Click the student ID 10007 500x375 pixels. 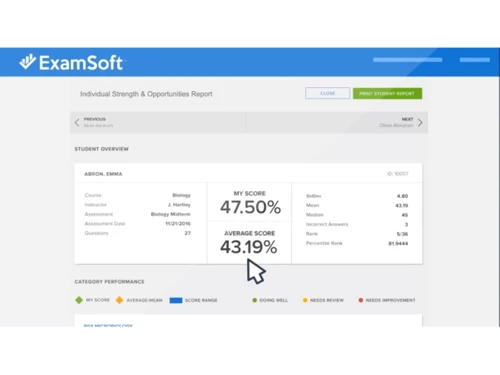tap(398, 174)
